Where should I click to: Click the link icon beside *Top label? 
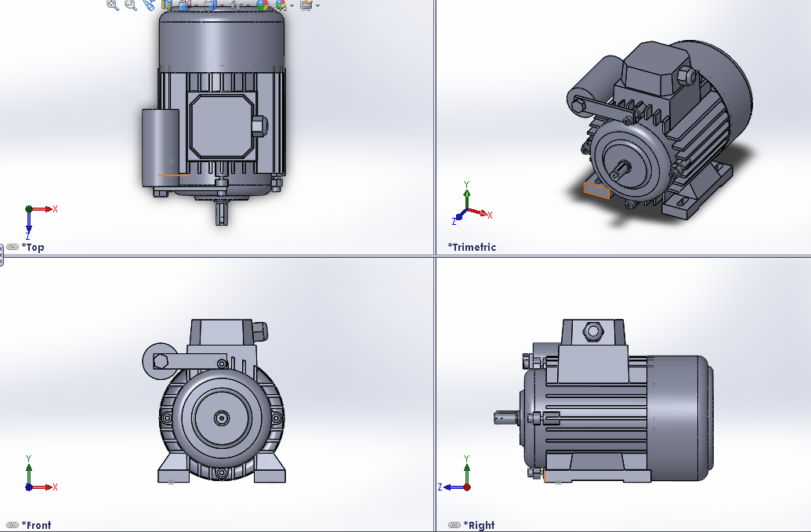click(x=13, y=247)
